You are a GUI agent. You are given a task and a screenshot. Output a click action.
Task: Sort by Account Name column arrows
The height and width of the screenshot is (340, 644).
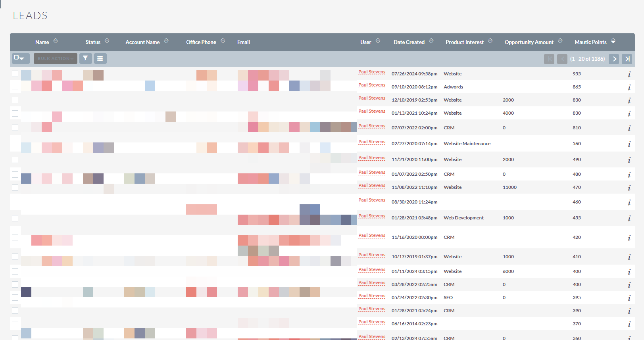pyautogui.click(x=166, y=41)
